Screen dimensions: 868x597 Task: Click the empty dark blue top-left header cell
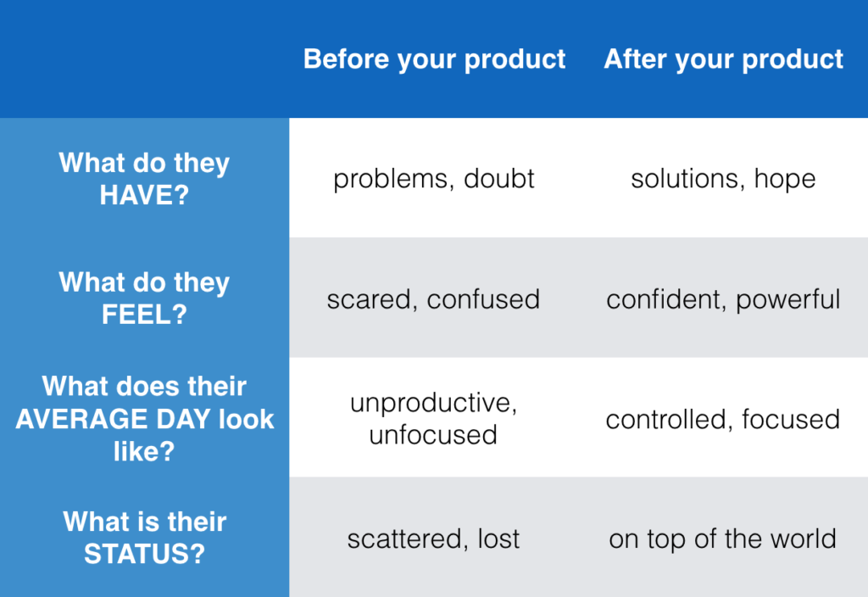[144, 59]
